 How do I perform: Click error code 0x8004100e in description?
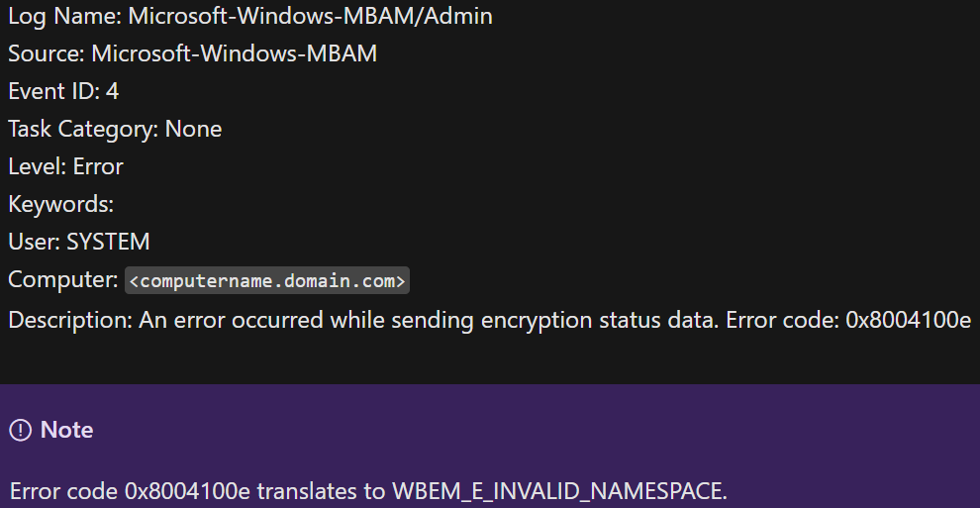tap(908, 320)
